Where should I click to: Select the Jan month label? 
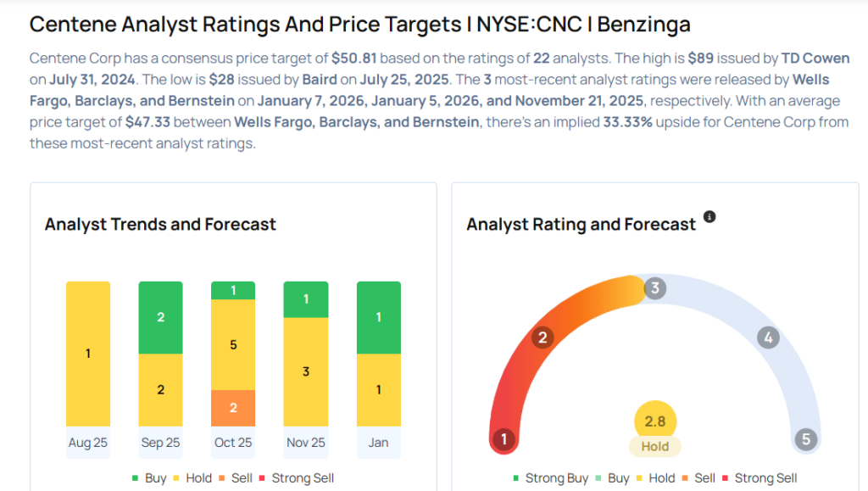point(378,443)
